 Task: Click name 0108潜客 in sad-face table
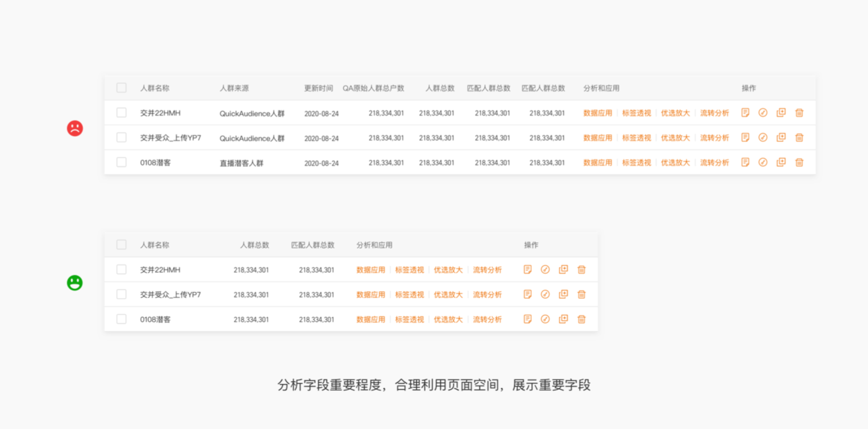(155, 162)
